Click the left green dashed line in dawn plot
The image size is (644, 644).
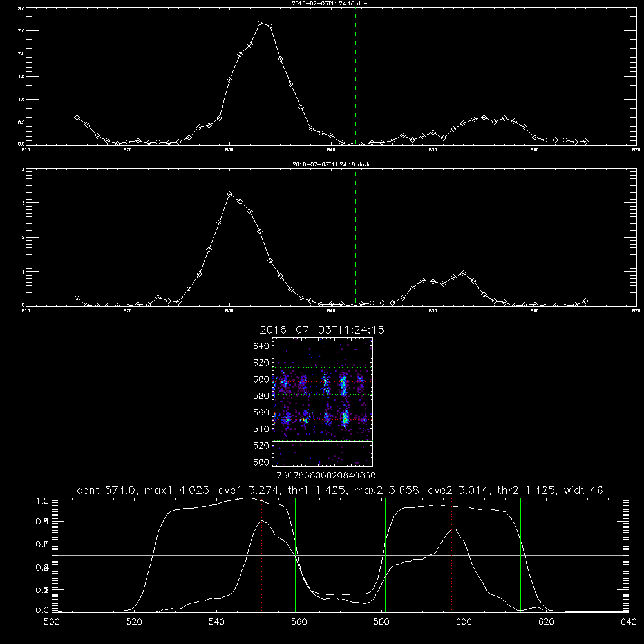(205, 78)
